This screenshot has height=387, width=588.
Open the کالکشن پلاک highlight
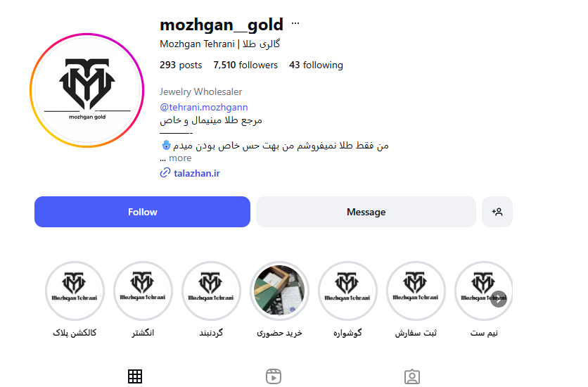75,291
